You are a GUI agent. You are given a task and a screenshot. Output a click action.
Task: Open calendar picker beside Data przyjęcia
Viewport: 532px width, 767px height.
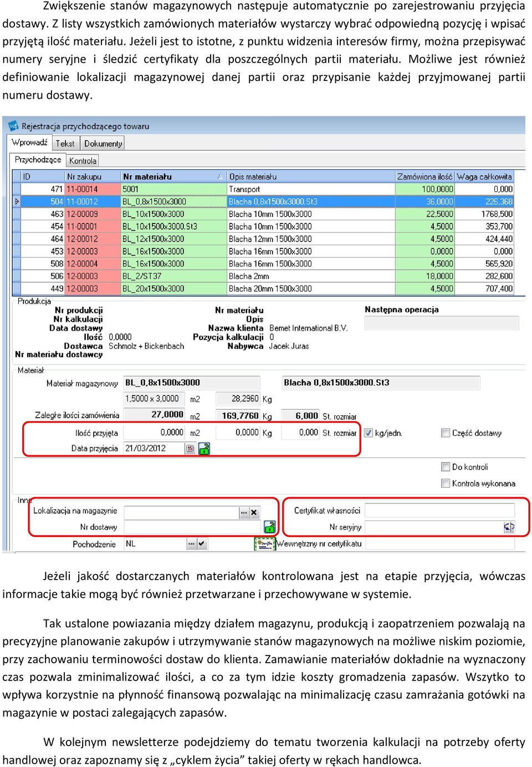pos(190,449)
